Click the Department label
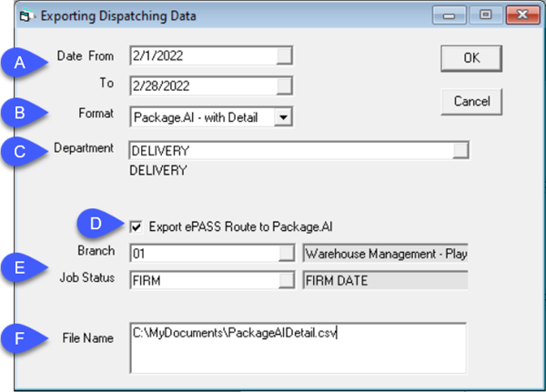This screenshot has height=392, width=546. click(84, 148)
